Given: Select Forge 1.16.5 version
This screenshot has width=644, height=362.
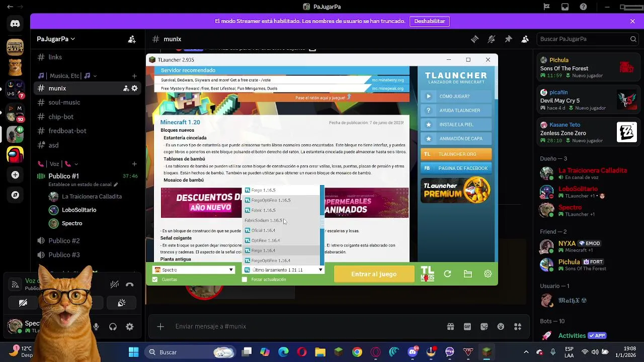Looking at the screenshot, I should pos(281,190).
